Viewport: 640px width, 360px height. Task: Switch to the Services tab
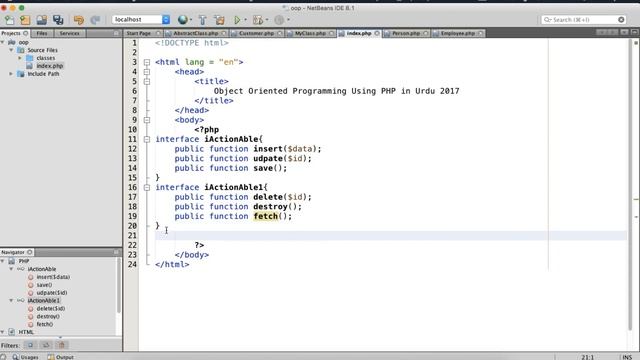pyautogui.click(x=69, y=33)
